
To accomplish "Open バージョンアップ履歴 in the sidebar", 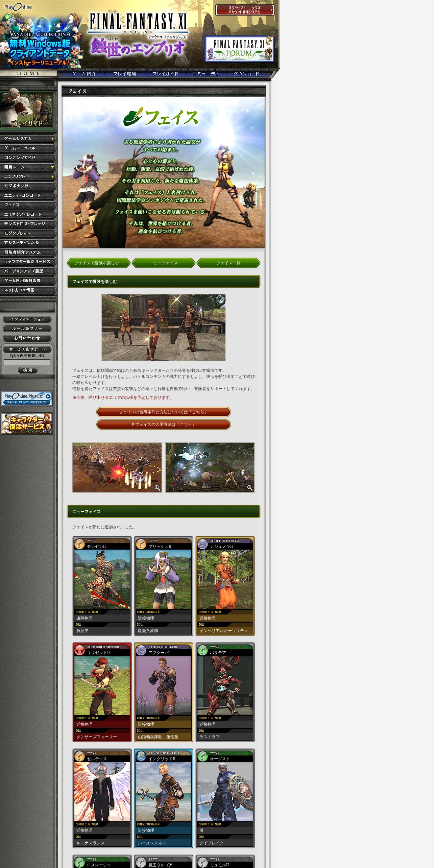I will [28, 271].
